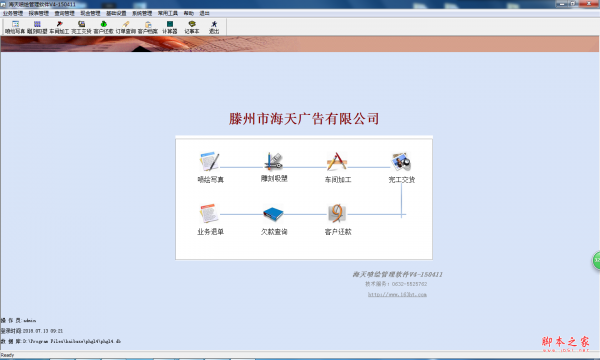Open 客户还款 from the toolbar
Screen dimensions: 600x360
point(104,27)
